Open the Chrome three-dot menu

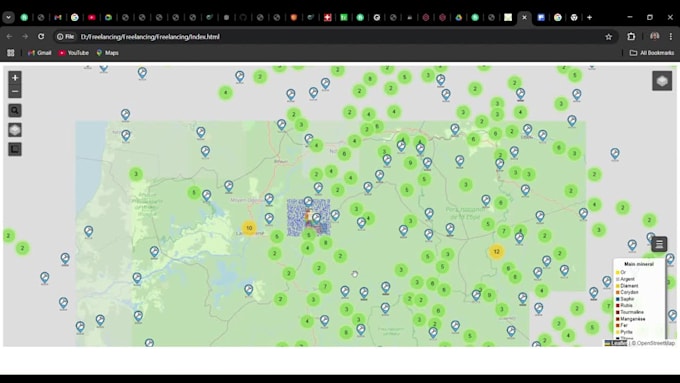[670, 37]
